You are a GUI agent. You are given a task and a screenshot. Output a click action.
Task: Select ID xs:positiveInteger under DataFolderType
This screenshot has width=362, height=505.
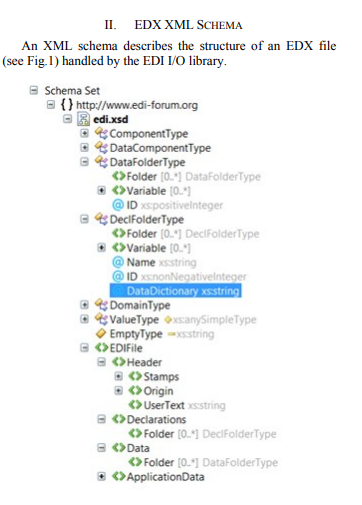click(168, 205)
